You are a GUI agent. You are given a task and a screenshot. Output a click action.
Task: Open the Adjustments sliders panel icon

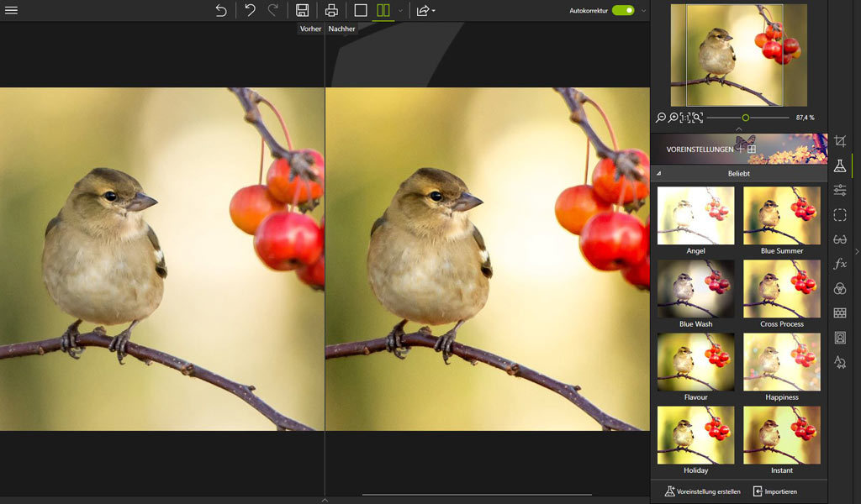tap(839, 191)
